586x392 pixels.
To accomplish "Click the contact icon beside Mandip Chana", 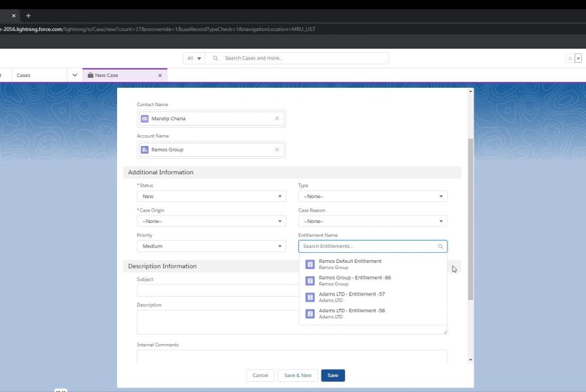I will point(145,118).
